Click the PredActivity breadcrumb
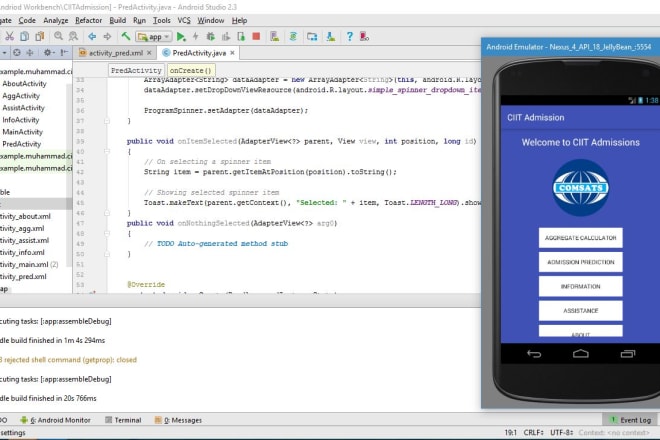 [x=136, y=70]
